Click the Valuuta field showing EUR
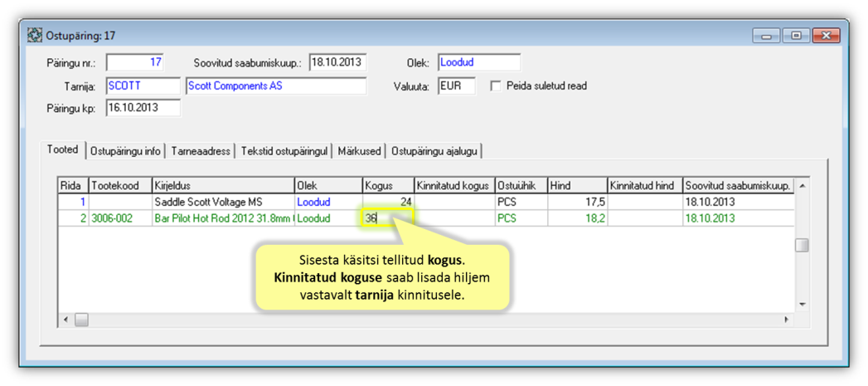 [x=456, y=86]
